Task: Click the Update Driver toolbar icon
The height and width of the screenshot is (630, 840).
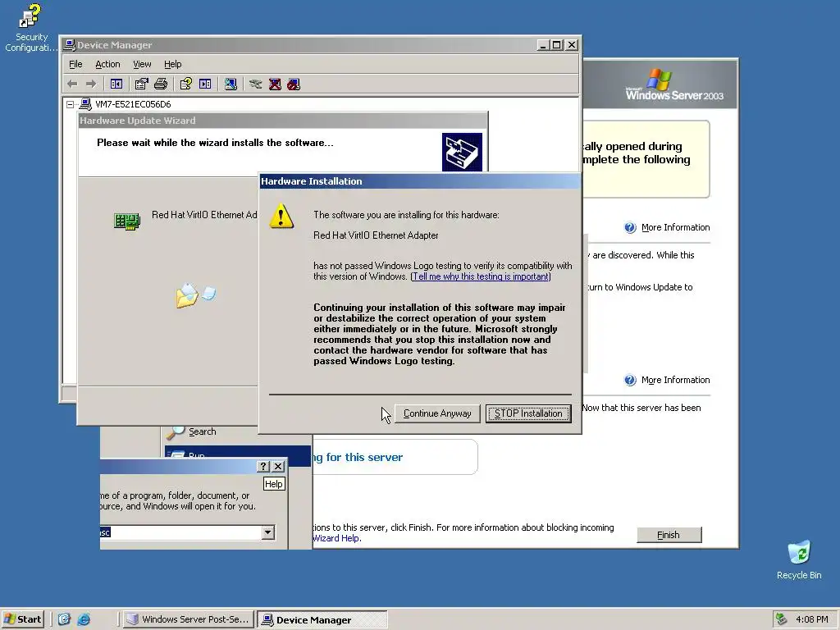Action: tap(256, 84)
